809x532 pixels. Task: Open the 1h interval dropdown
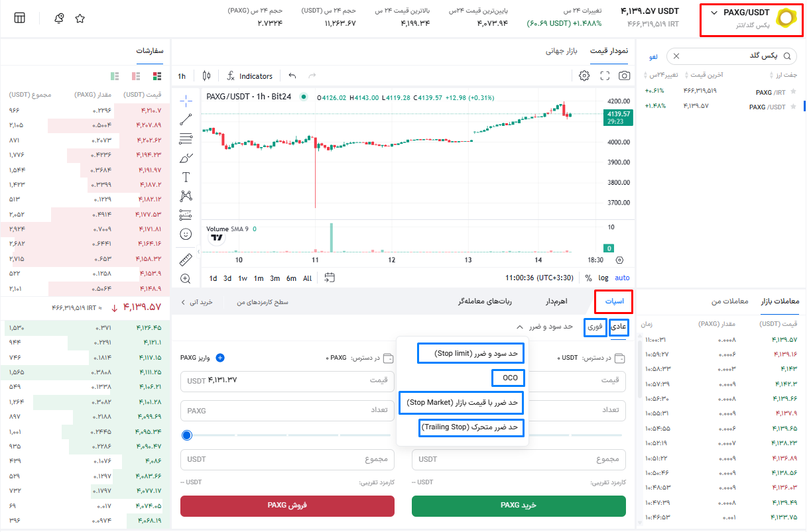(x=182, y=76)
